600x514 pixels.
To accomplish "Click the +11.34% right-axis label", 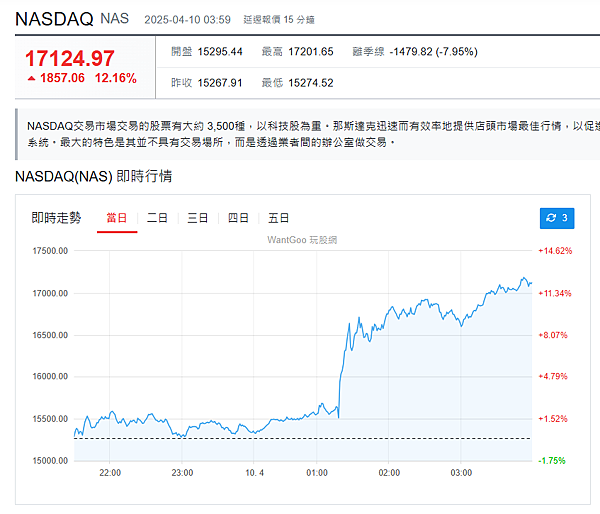I will pyautogui.click(x=555, y=294).
